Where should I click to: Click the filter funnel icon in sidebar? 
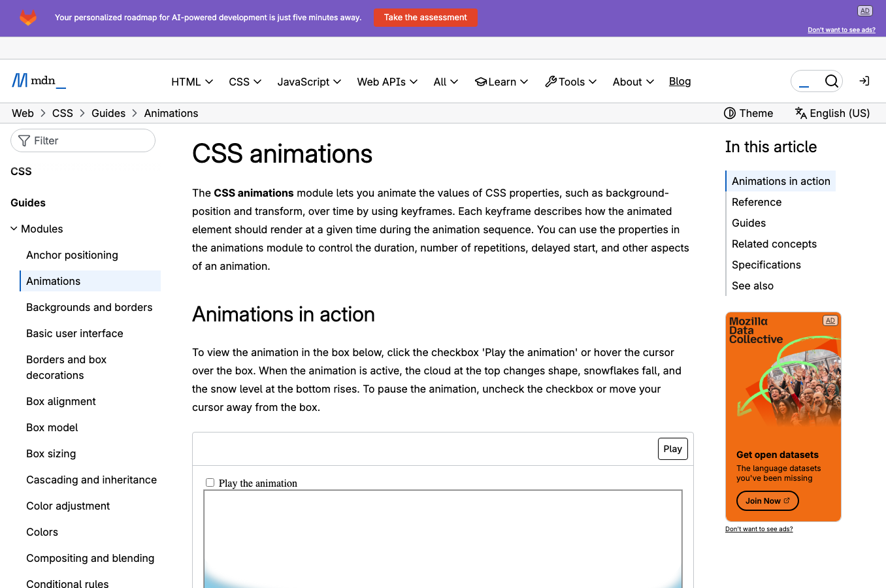coord(24,140)
